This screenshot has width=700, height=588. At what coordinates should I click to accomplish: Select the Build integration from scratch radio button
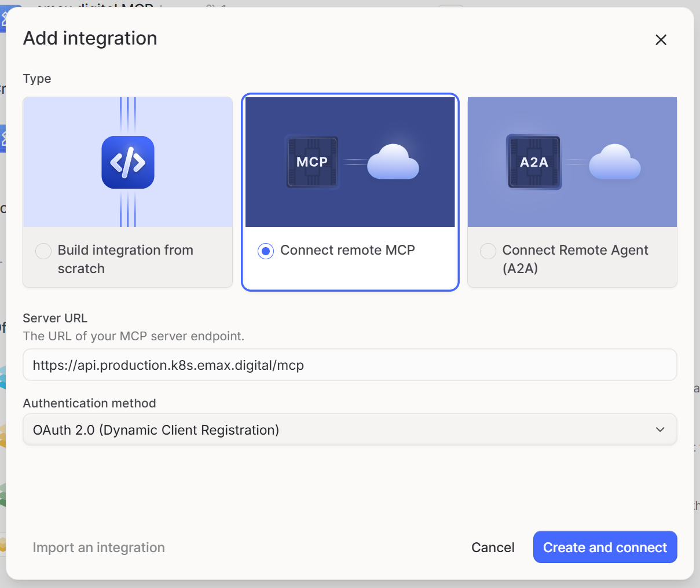[x=43, y=251]
